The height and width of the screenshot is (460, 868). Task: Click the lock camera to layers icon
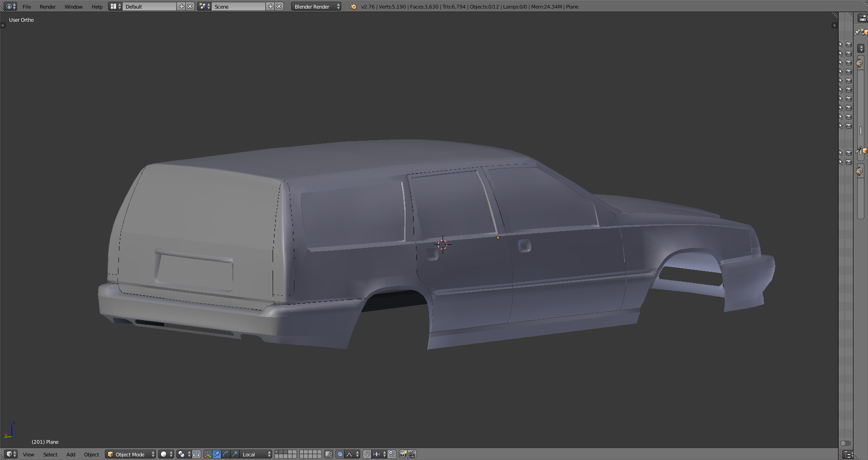[x=329, y=454]
